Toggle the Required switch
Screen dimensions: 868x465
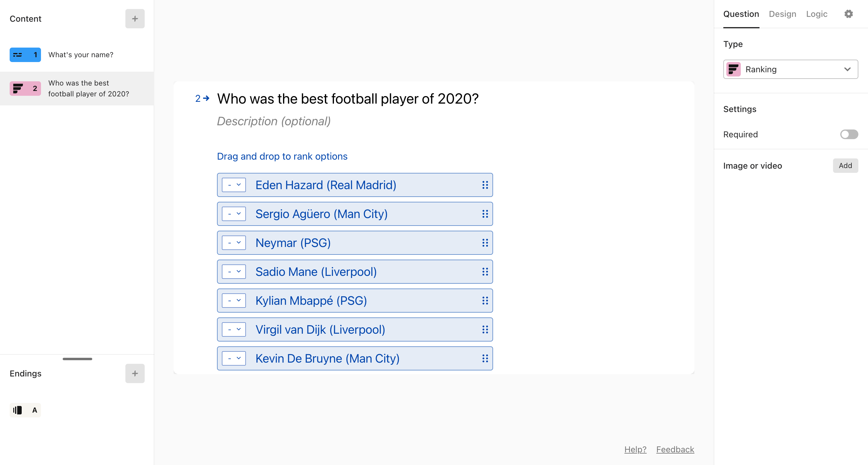coord(849,134)
